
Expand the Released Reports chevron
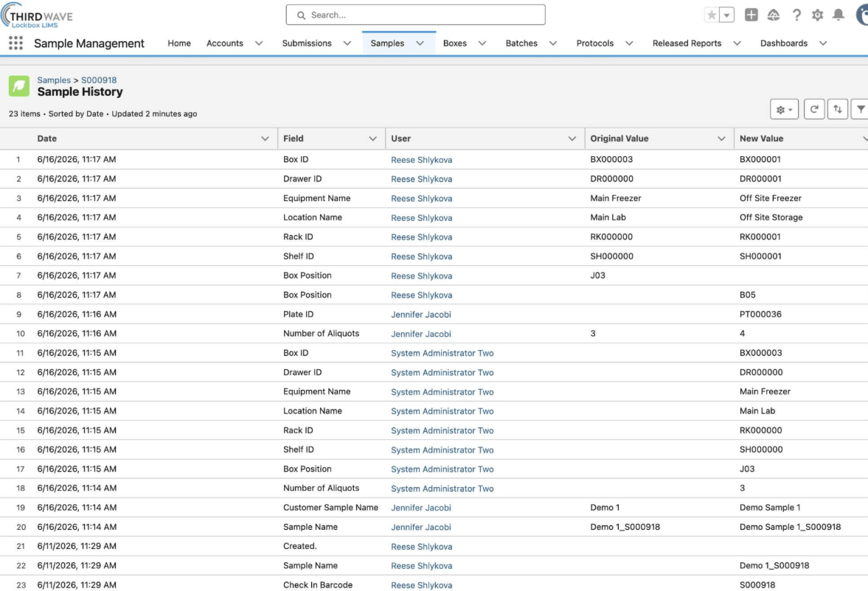[x=737, y=43]
